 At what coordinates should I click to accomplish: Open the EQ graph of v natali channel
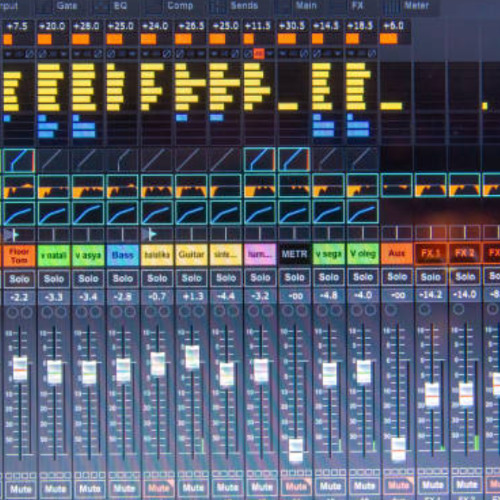pyautogui.click(x=53, y=187)
